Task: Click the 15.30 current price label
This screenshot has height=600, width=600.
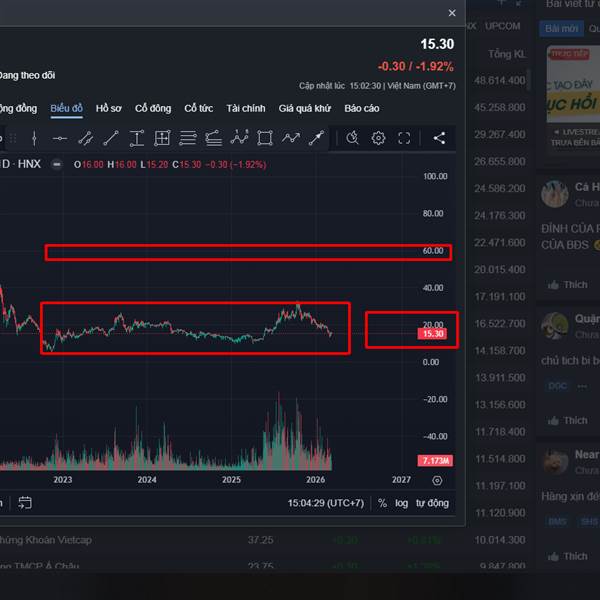Action: coord(433,334)
